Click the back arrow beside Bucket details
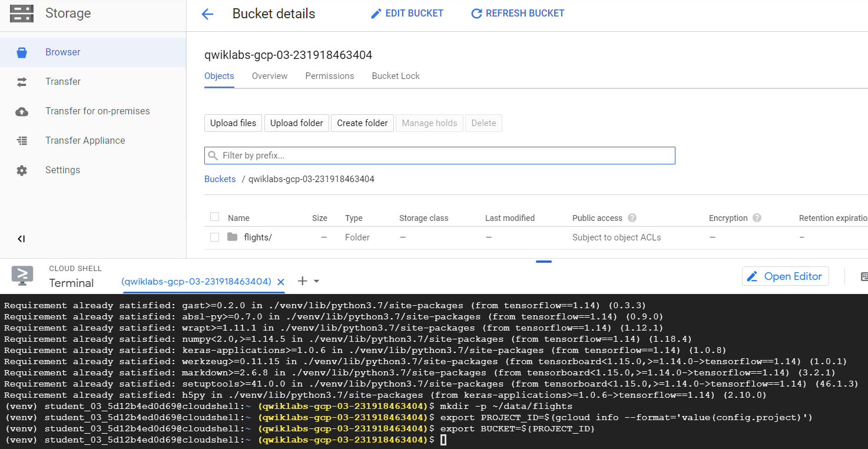This screenshot has height=449, width=868. point(207,14)
